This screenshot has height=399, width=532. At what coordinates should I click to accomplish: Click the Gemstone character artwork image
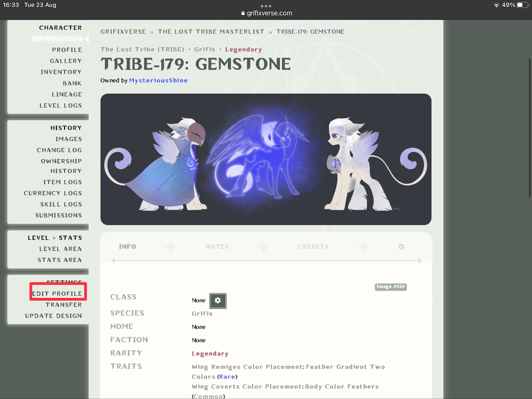point(266,159)
